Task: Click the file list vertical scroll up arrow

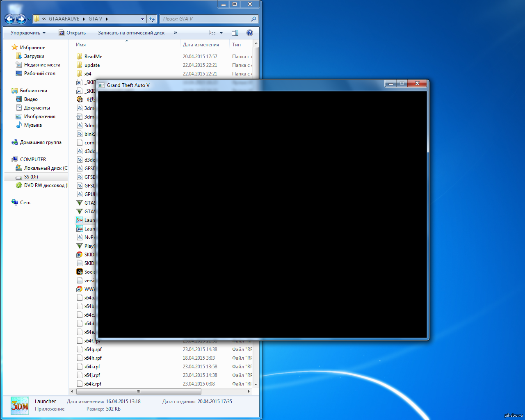Action: (x=256, y=43)
